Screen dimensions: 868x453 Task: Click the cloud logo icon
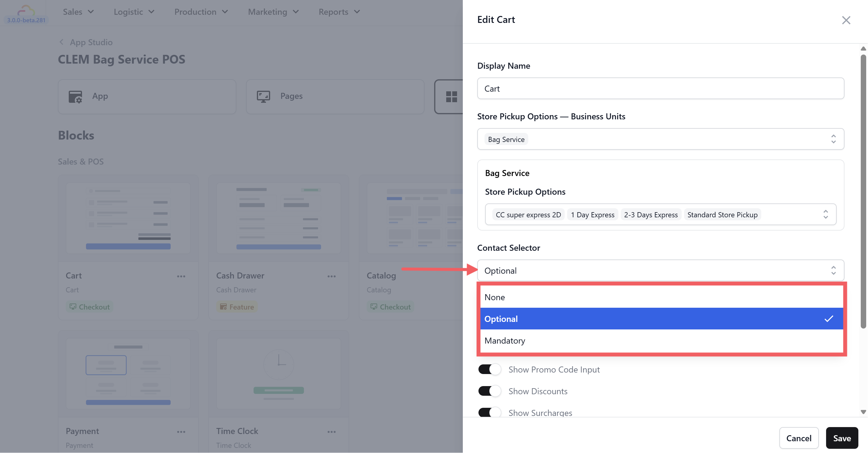[26, 11]
